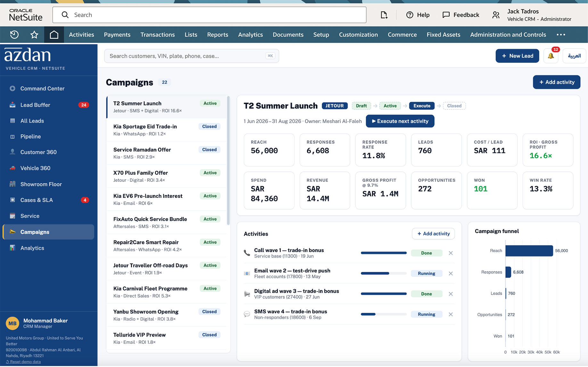Open the Jack Tadros role menu
Image resolution: width=588 pixels, height=367 pixels.
(532, 15)
